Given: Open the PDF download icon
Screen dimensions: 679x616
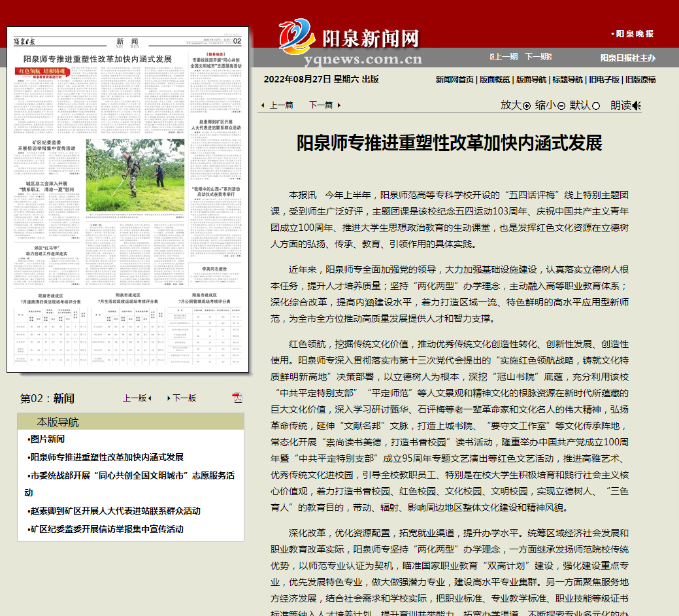Looking at the screenshot, I should (x=237, y=397).
